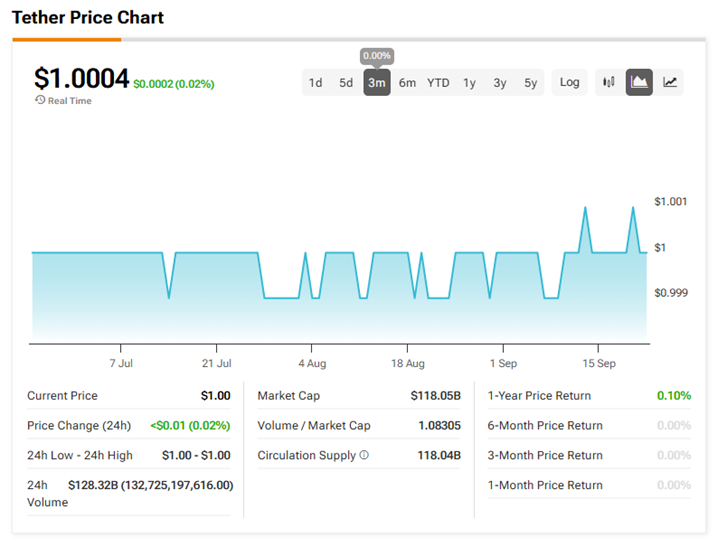The image size is (718, 547).
Task: Select the 3y time range
Action: [x=500, y=83]
